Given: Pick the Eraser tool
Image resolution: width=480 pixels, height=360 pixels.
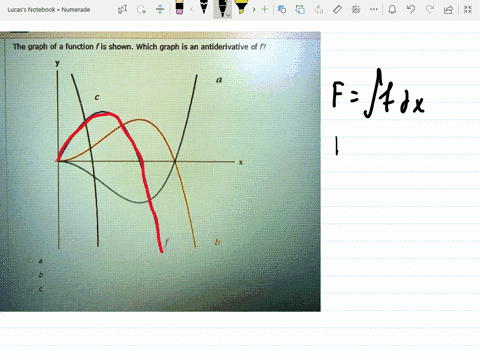Looking at the screenshot, I should [179, 8].
